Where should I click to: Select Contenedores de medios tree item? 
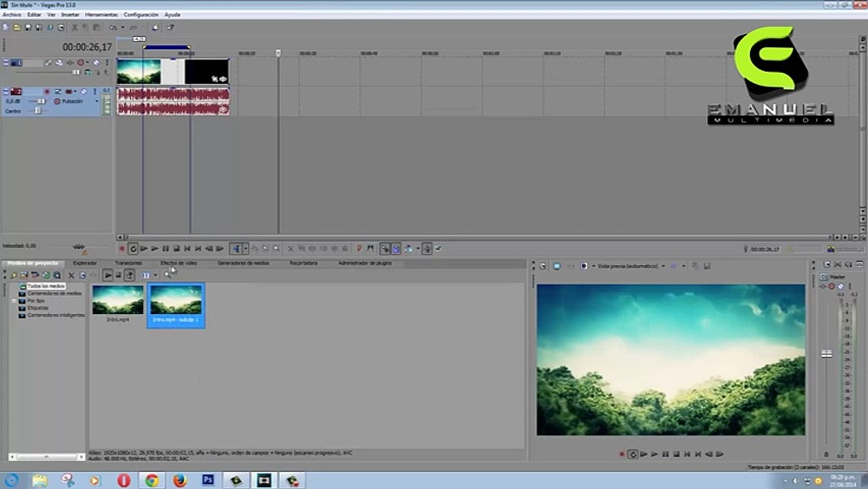point(54,293)
